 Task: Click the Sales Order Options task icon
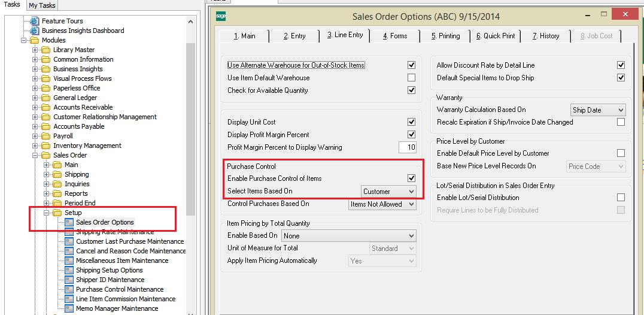(x=69, y=222)
